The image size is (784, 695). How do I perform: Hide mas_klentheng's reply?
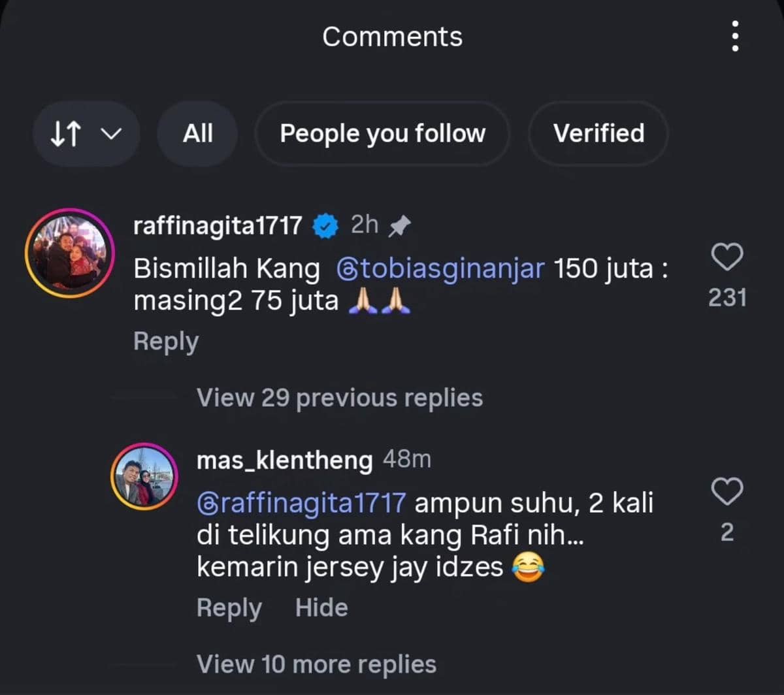pos(321,607)
